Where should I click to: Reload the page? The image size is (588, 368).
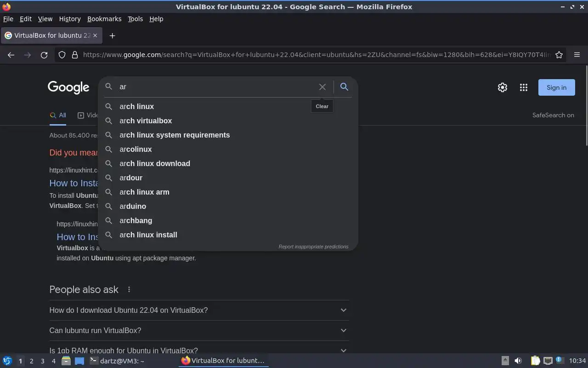(x=44, y=55)
